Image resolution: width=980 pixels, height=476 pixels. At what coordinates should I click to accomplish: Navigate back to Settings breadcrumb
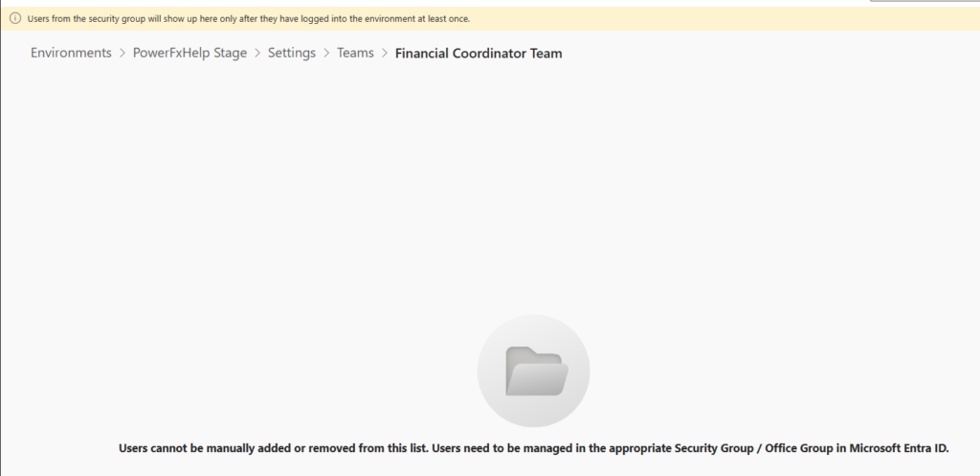pyautogui.click(x=292, y=54)
